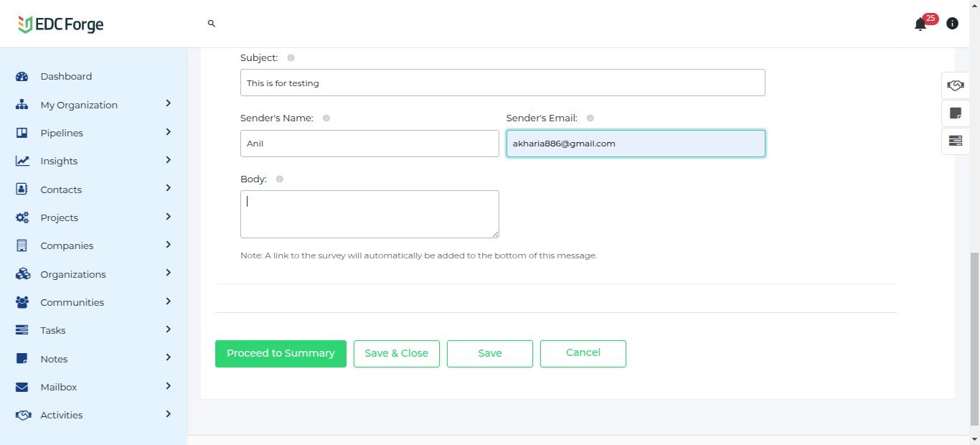Click the info tooltip icon beside Subject
The image size is (980, 445).
click(x=291, y=57)
